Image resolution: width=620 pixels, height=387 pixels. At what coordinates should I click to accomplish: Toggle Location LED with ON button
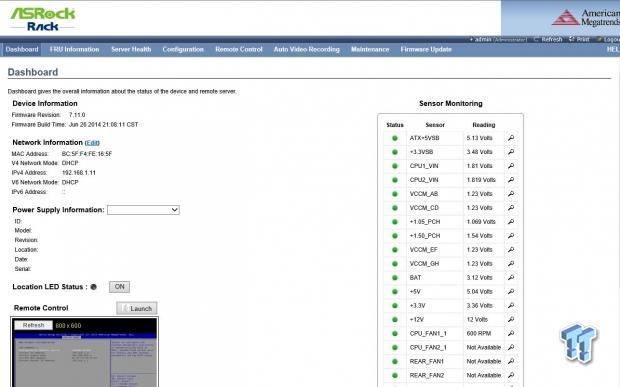[119, 287]
